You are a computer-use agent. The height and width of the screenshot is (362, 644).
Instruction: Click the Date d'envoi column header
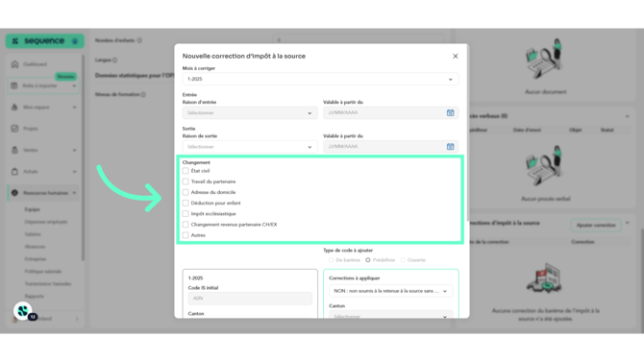click(x=527, y=130)
